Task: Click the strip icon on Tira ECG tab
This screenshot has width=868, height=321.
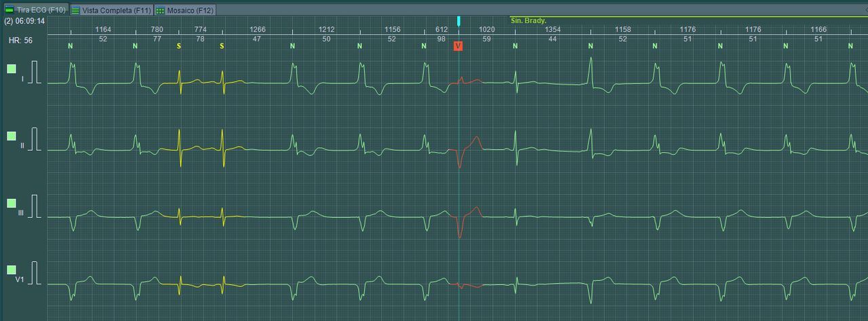Action: [x=10, y=11]
